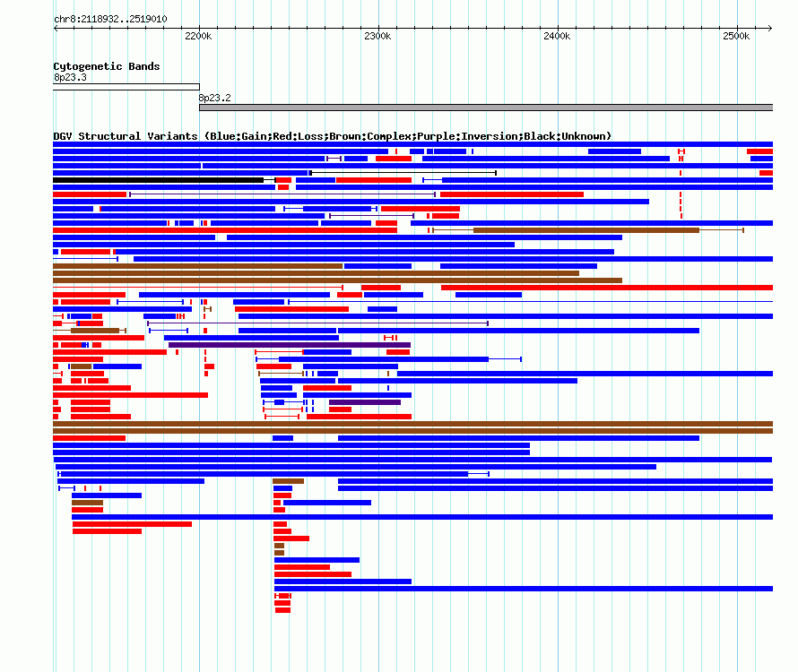Click the 2200k ruler tick label
The height and width of the screenshot is (672, 798).
(198, 36)
